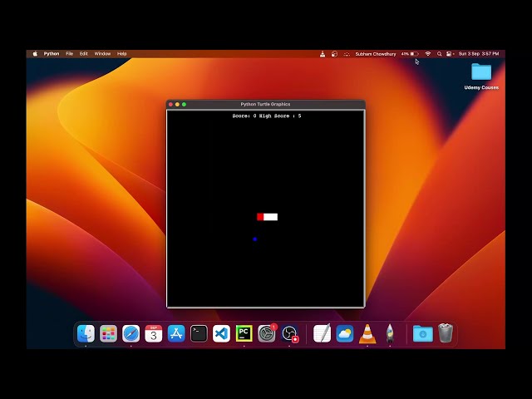
Task: Open Terminal from the Dock
Action: point(199,333)
